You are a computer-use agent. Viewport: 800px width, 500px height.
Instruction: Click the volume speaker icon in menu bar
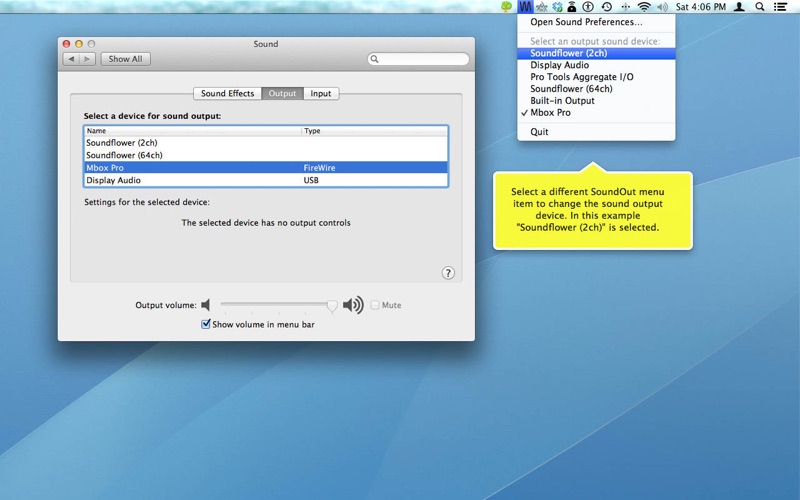click(663, 7)
